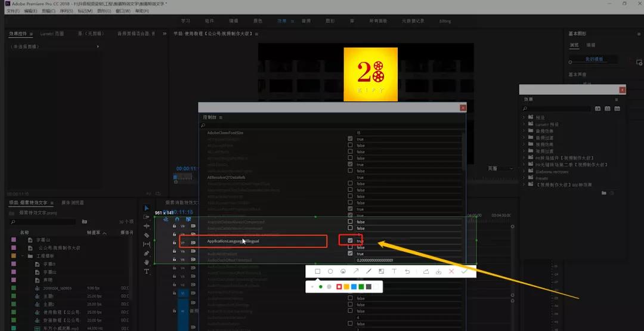Open the 编辑(E) menu
644x331 pixels.
point(30,11)
